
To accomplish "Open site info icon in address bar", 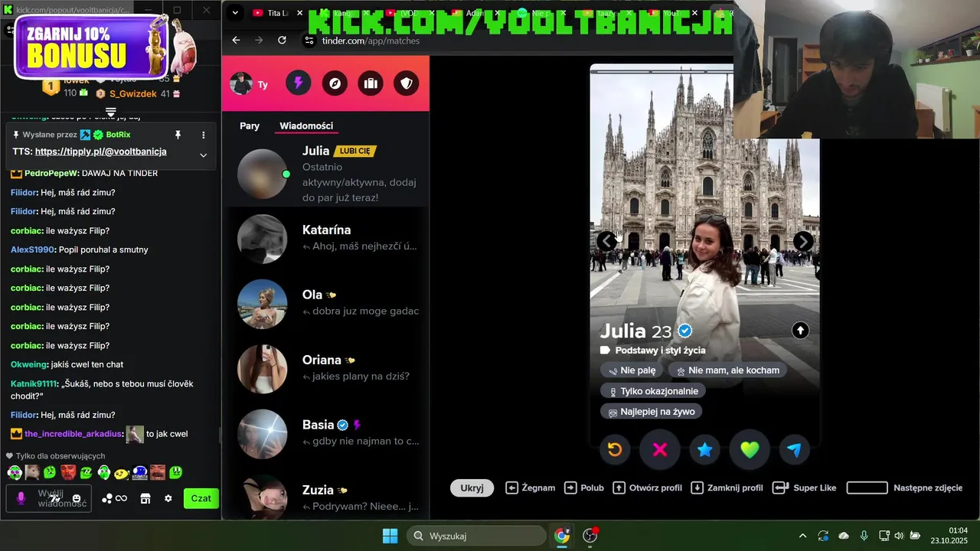I will 309,41.
